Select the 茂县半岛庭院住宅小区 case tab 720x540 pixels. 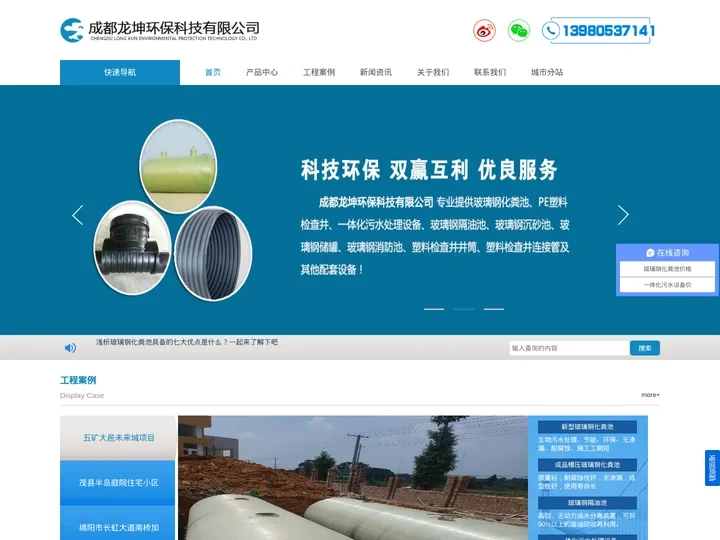(x=118, y=483)
